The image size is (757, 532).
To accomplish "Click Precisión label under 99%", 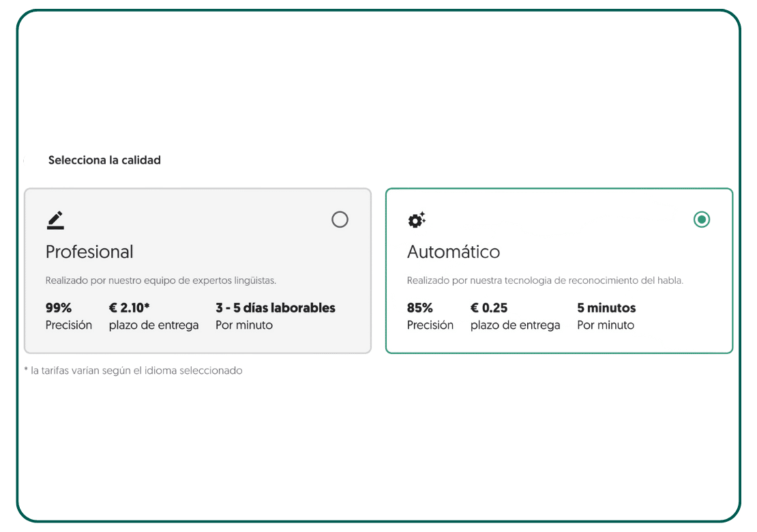I will [69, 325].
